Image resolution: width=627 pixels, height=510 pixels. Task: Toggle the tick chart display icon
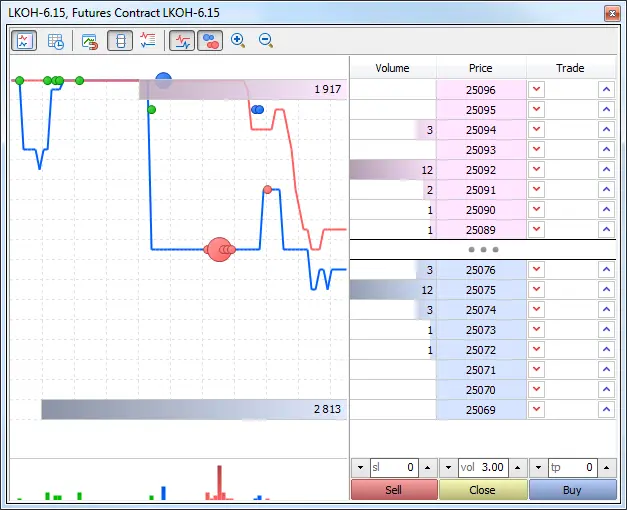(x=24, y=41)
